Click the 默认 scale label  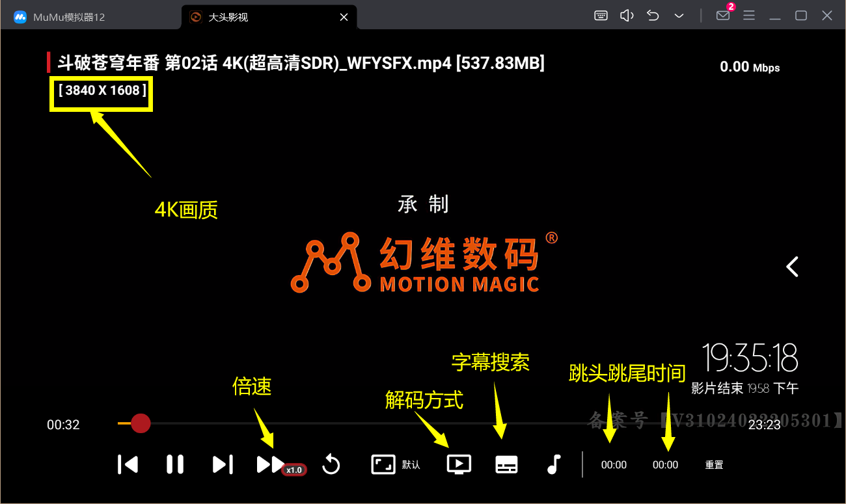click(411, 465)
